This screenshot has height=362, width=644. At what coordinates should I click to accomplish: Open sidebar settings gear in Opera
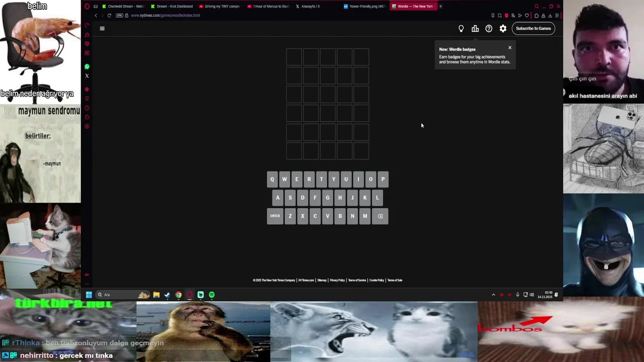click(x=87, y=126)
